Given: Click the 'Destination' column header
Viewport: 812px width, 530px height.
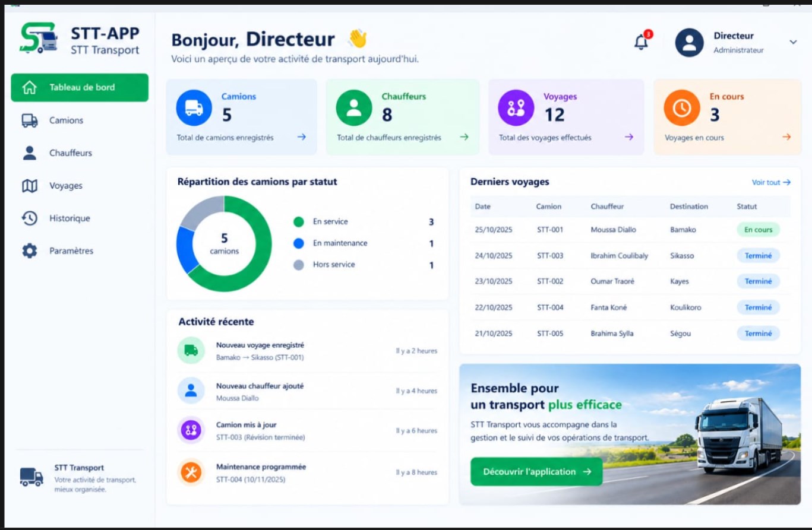Looking at the screenshot, I should pos(689,207).
